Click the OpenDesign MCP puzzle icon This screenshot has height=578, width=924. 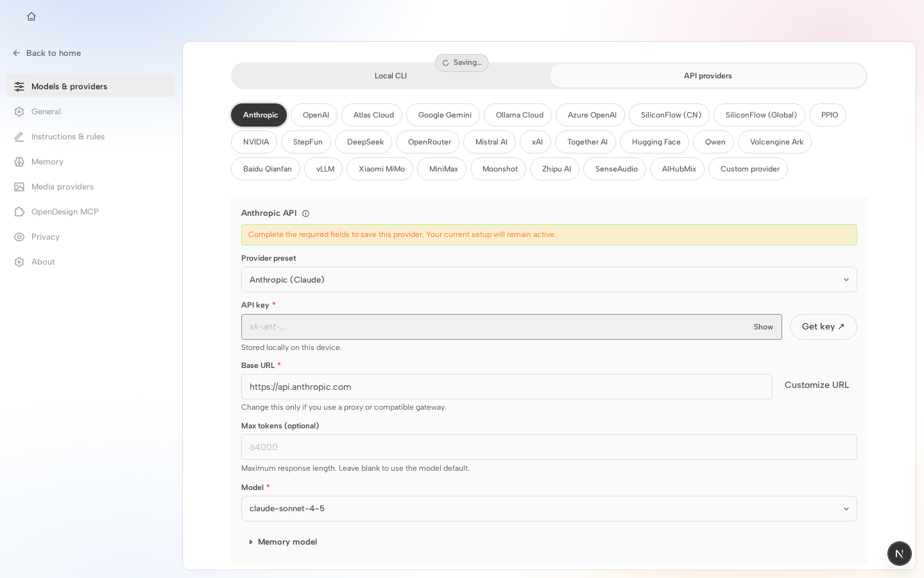pos(19,212)
